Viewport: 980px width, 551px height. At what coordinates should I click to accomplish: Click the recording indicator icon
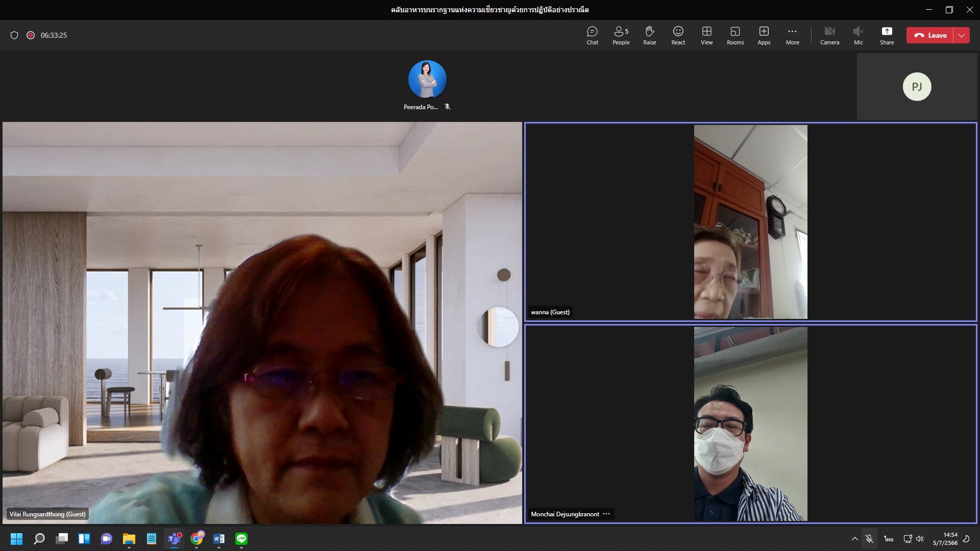point(31,35)
